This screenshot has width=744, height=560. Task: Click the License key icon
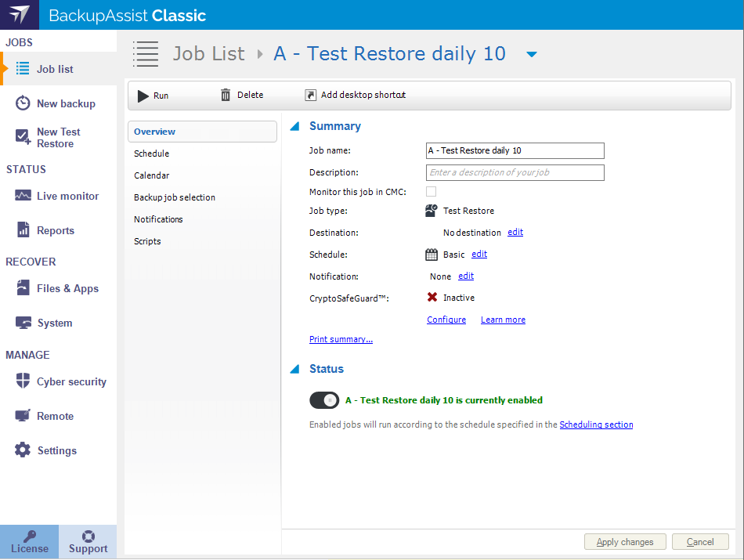tap(29, 536)
